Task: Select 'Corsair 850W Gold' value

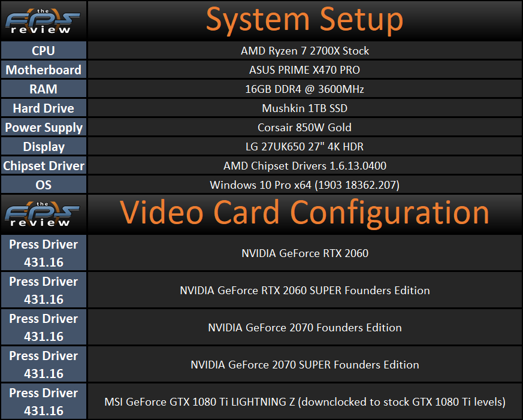Action: pyautogui.click(x=304, y=128)
